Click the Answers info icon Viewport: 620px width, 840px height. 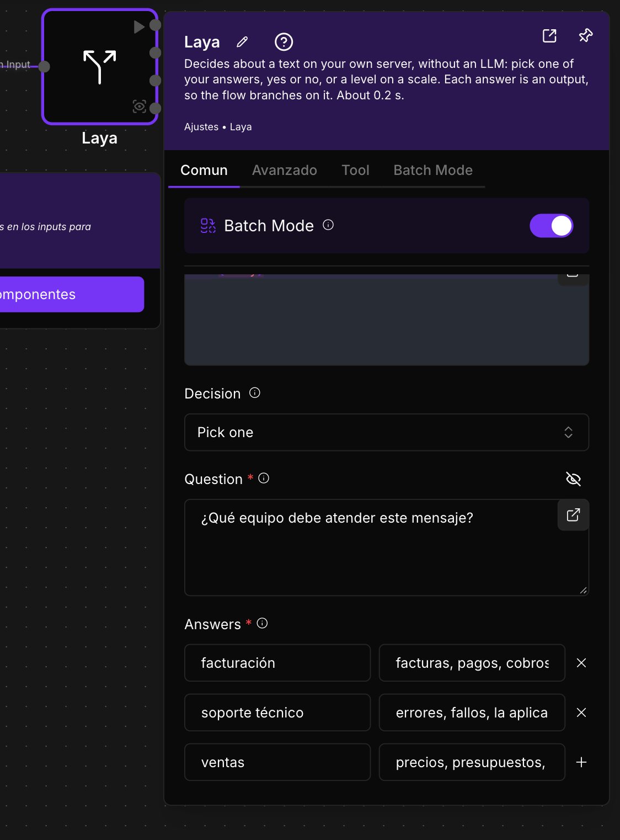click(x=263, y=623)
